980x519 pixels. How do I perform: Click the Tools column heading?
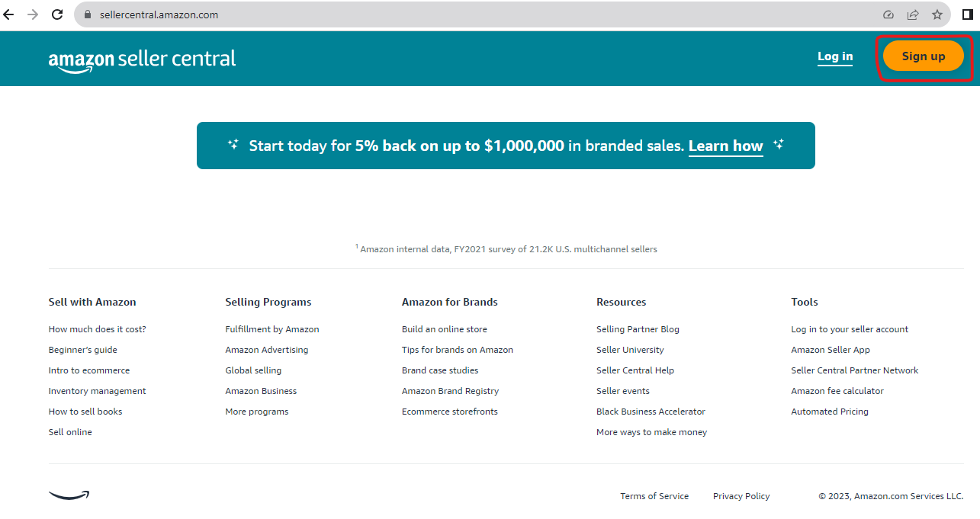click(805, 302)
